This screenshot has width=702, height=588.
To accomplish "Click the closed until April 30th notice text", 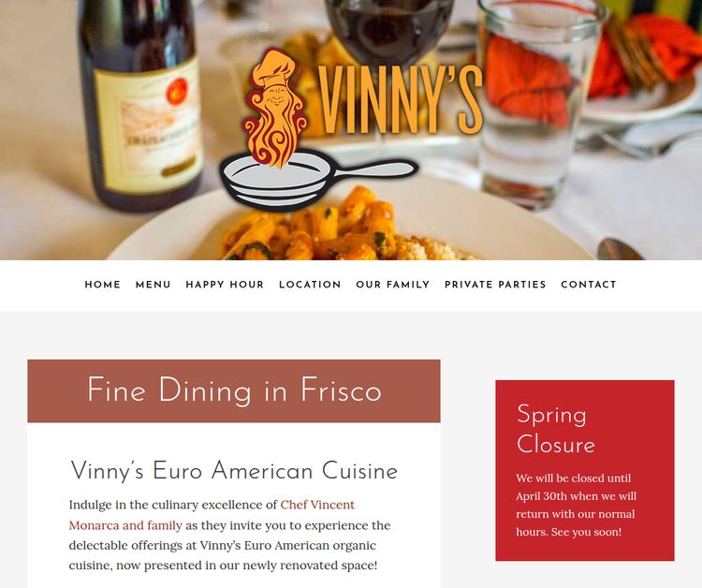I will pos(577,506).
